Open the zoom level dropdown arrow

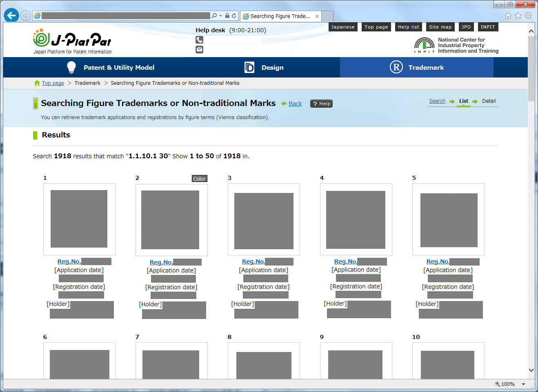point(523,384)
